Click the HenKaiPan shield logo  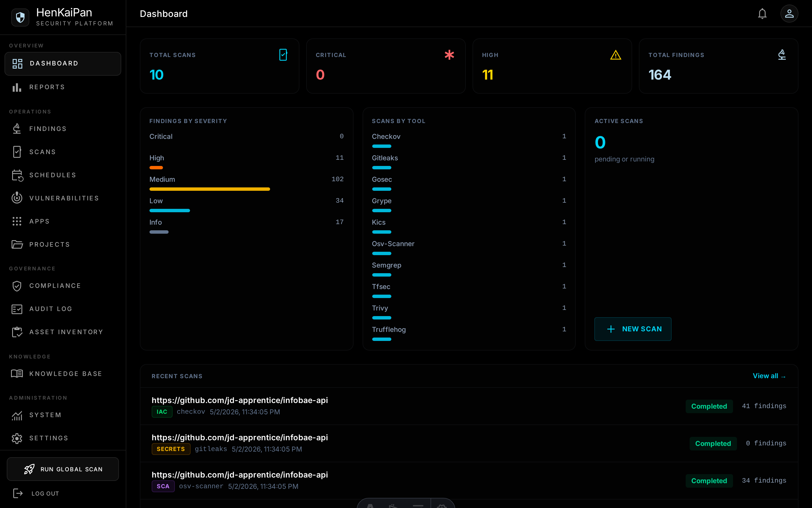[20, 17]
